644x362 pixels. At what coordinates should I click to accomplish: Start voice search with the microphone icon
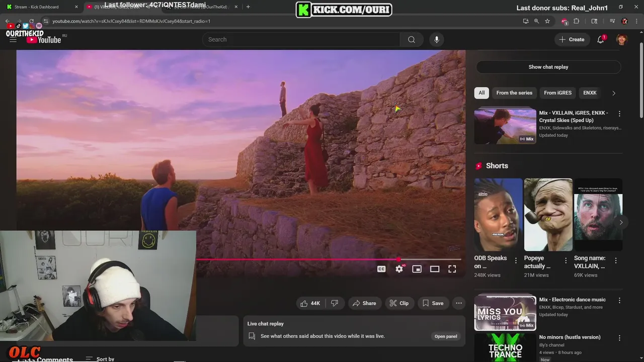pyautogui.click(x=437, y=40)
